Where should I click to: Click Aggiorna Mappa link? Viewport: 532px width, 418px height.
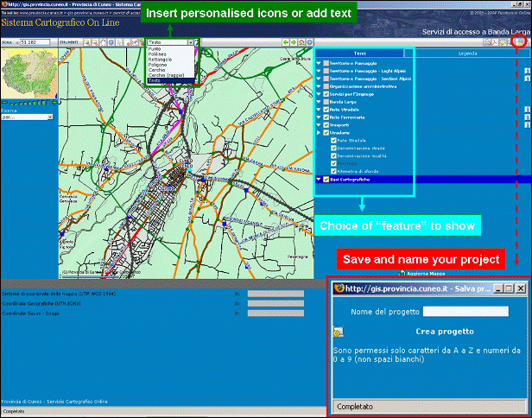[426, 274]
